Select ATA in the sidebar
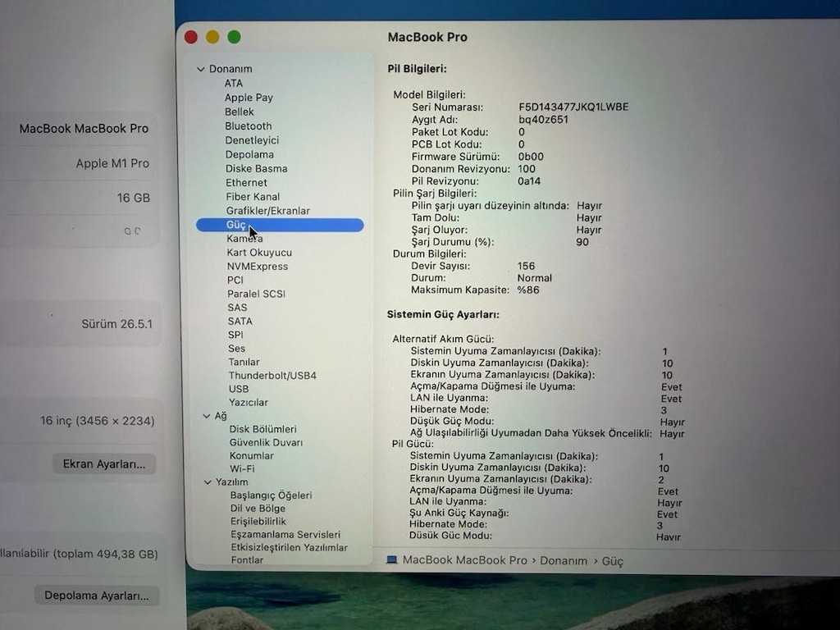 pyautogui.click(x=234, y=83)
